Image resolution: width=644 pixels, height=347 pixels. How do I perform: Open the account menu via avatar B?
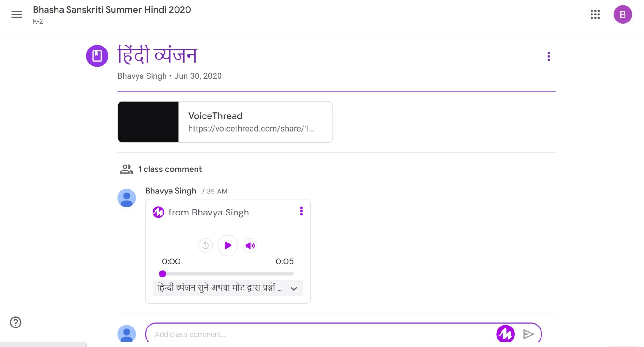pyautogui.click(x=623, y=14)
